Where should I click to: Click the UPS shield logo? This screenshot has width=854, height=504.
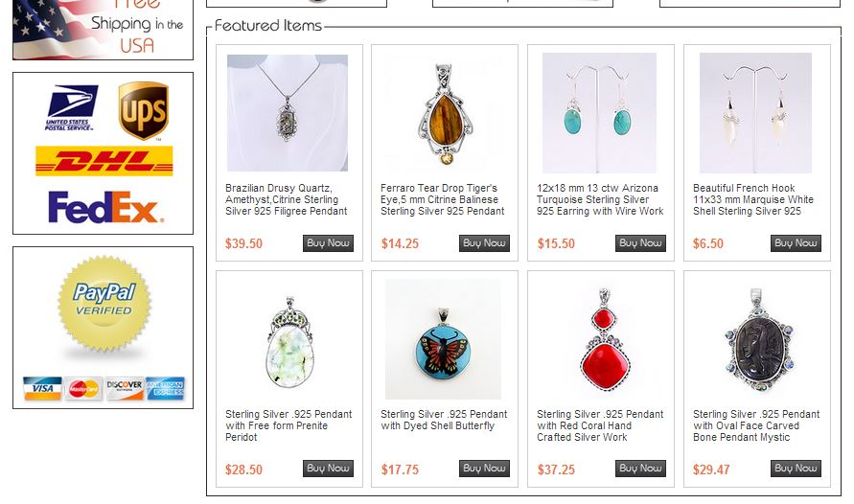143,111
